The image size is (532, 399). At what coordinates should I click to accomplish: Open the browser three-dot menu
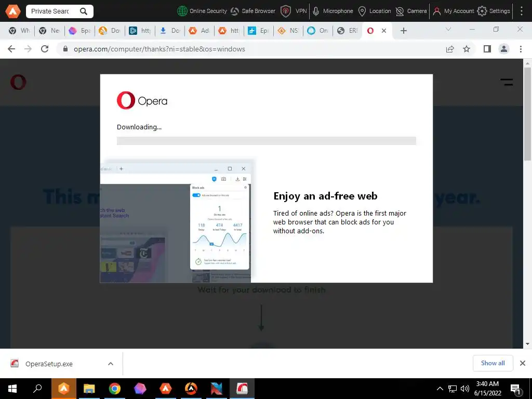point(521,49)
